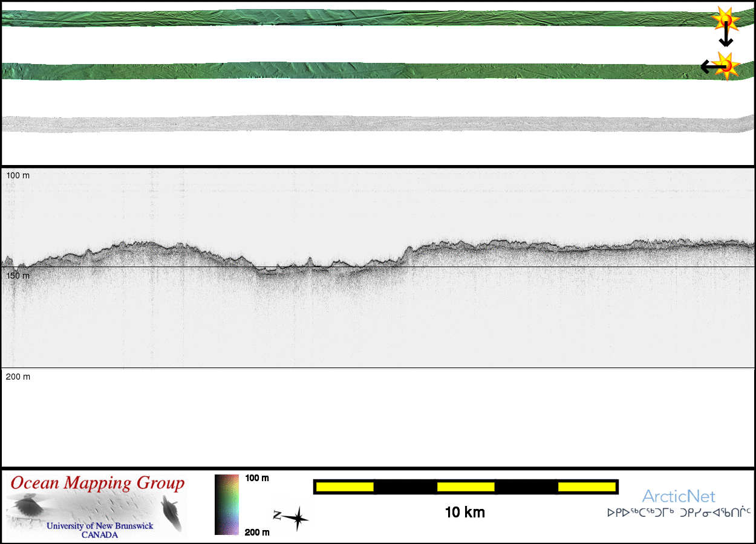Click the depth color scale swatch

(x=227, y=505)
